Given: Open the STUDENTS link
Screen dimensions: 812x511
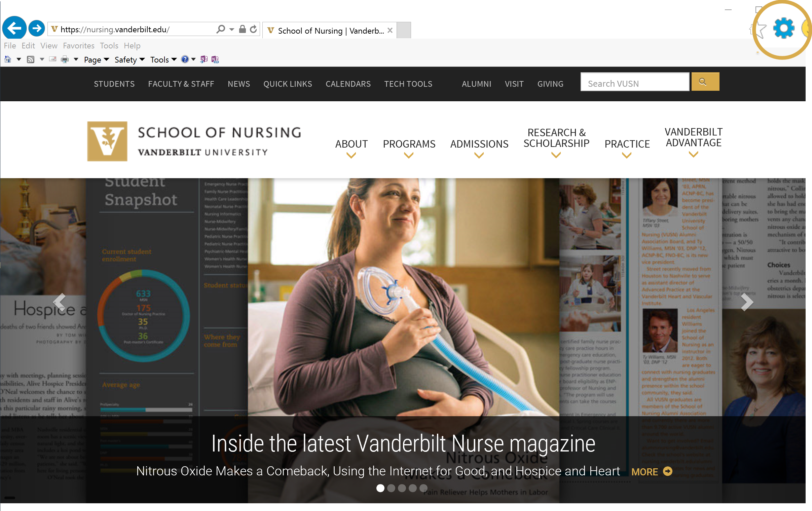Looking at the screenshot, I should point(114,84).
